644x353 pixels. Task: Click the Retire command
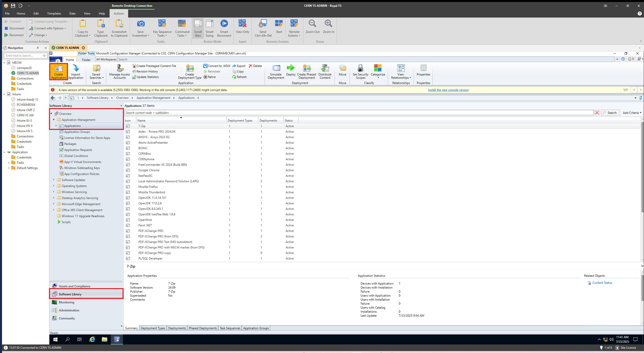(210, 77)
